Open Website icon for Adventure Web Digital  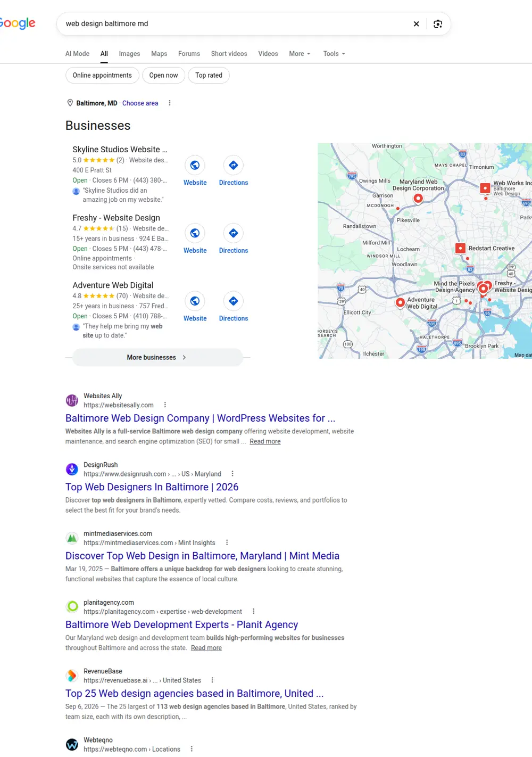click(195, 301)
